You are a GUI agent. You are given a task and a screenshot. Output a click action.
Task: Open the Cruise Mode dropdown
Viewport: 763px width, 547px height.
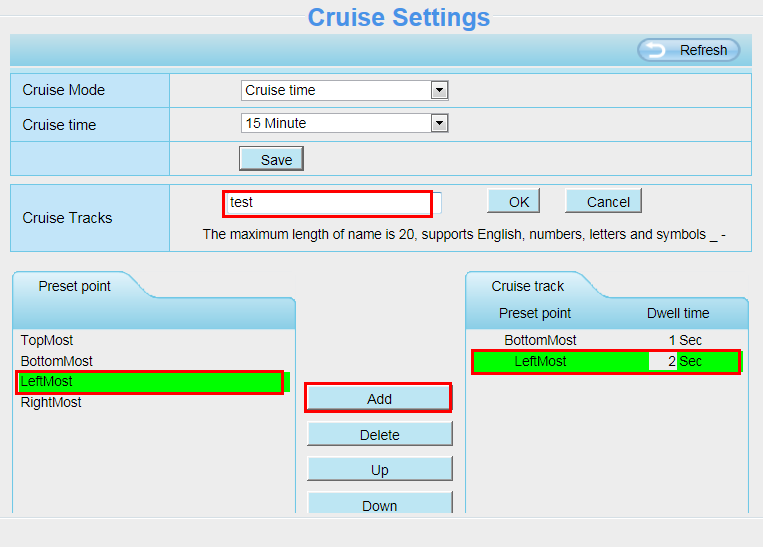point(345,91)
